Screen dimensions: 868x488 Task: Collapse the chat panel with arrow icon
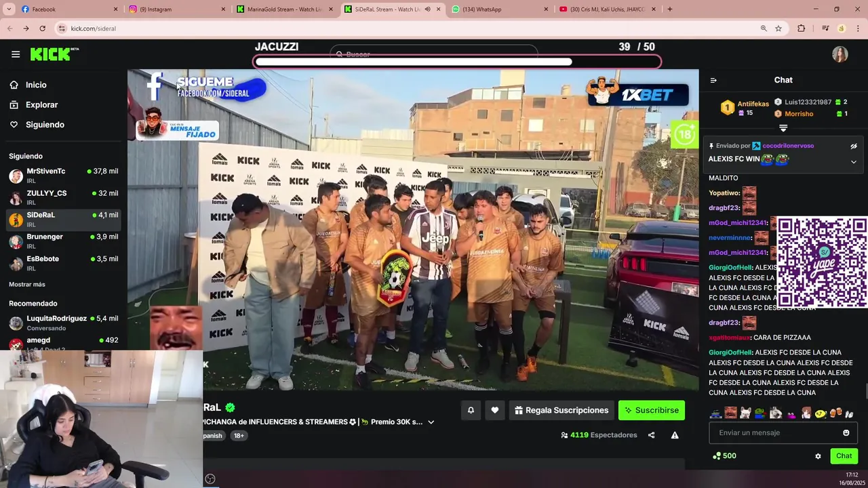713,80
